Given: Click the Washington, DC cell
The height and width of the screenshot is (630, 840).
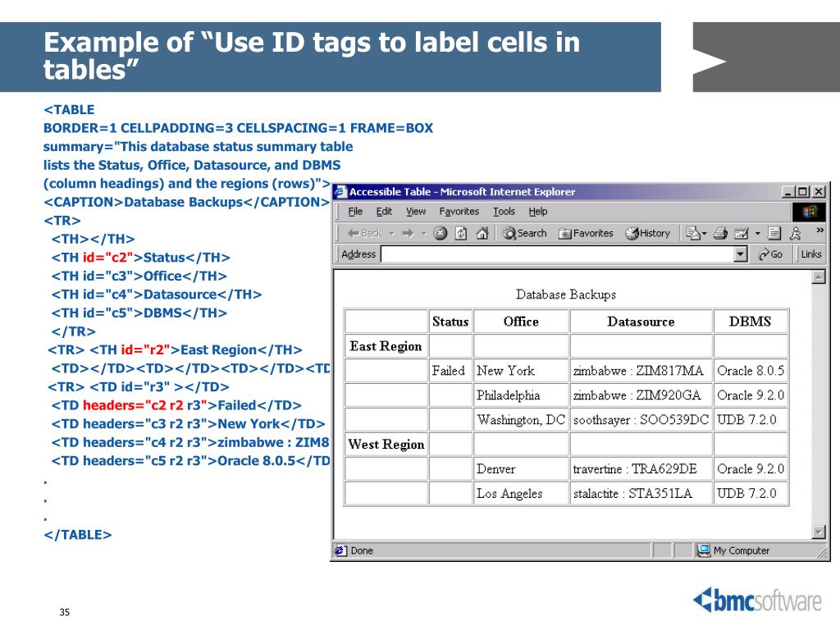Looking at the screenshot, I should click(521, 419).
